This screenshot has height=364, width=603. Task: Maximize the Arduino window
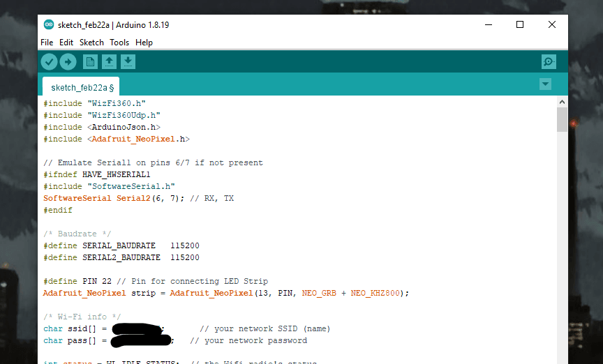click(x=520, y=24)
